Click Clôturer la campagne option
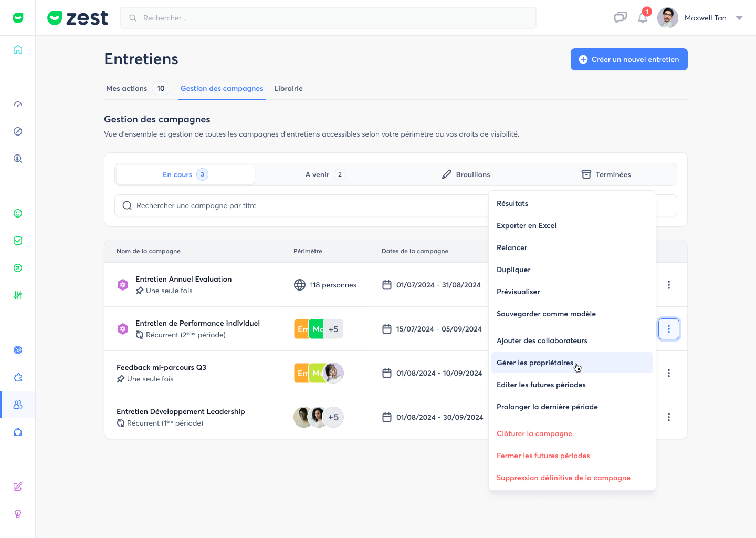756x538 pixels. coord(534,433)
